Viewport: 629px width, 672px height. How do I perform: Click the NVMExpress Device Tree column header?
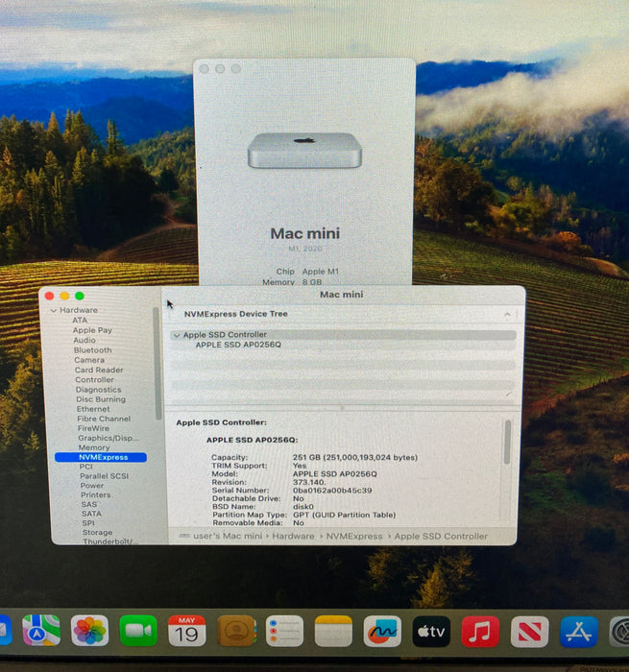tap(236, 314)
